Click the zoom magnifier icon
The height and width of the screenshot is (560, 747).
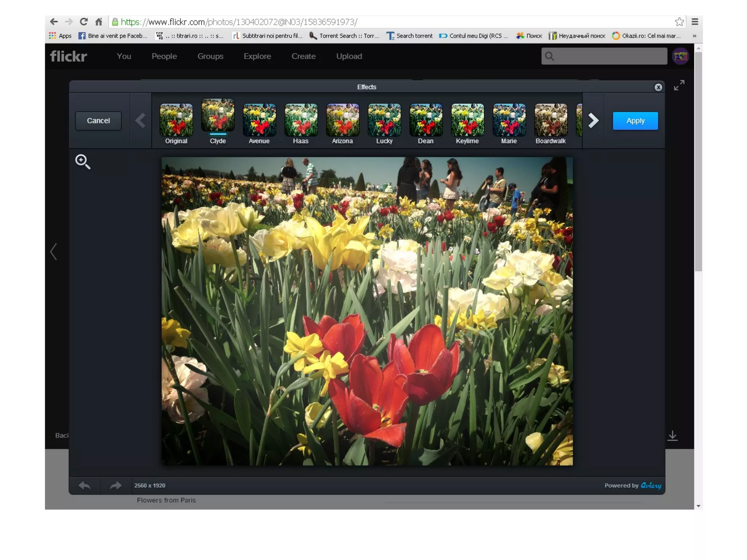pos(82,162)
